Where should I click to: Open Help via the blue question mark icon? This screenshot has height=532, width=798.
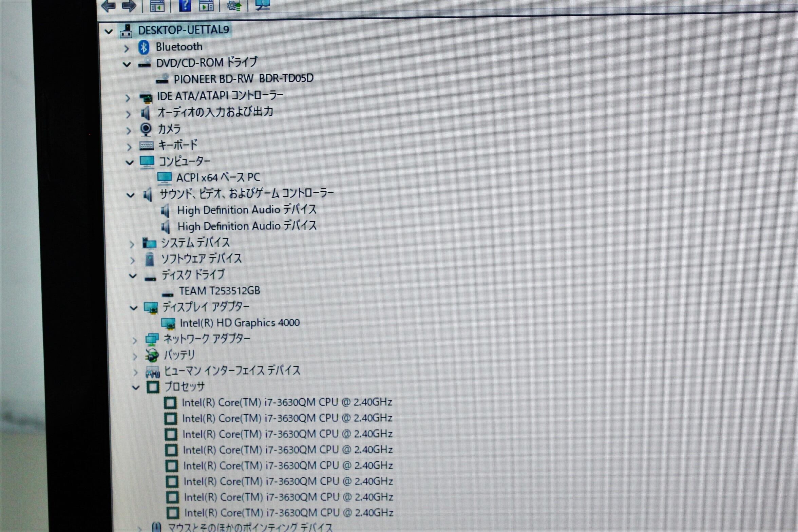[x=185, y=5]
